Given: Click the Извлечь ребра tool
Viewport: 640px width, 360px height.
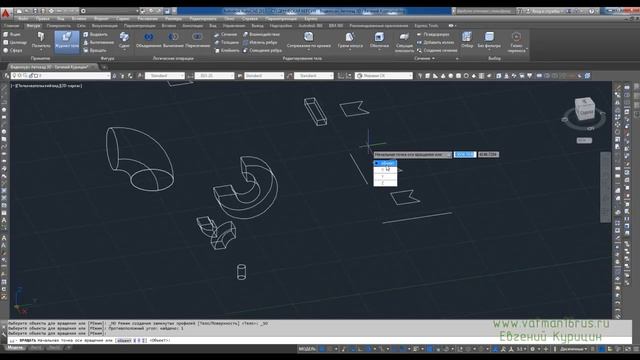Looking at the screenshot, I should click(260, 42).
